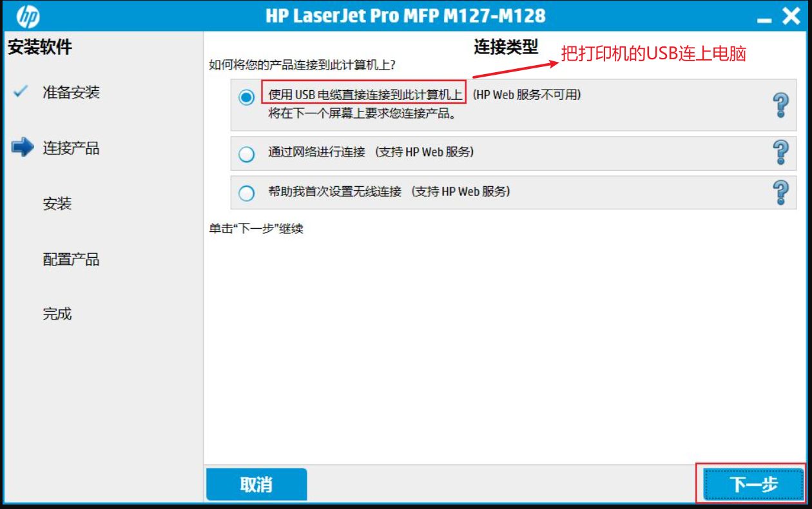Open the 配置产品 step in sidebar

point(71,260)
